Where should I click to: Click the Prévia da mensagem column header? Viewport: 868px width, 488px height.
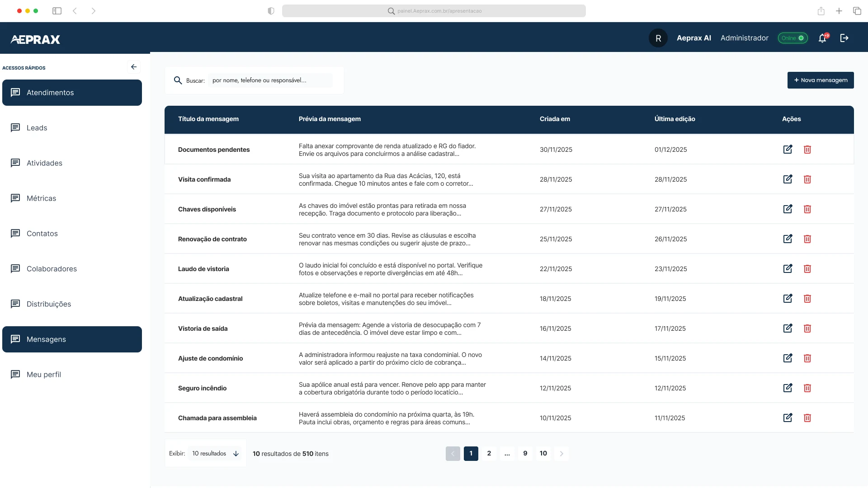[x=330, y=119]
